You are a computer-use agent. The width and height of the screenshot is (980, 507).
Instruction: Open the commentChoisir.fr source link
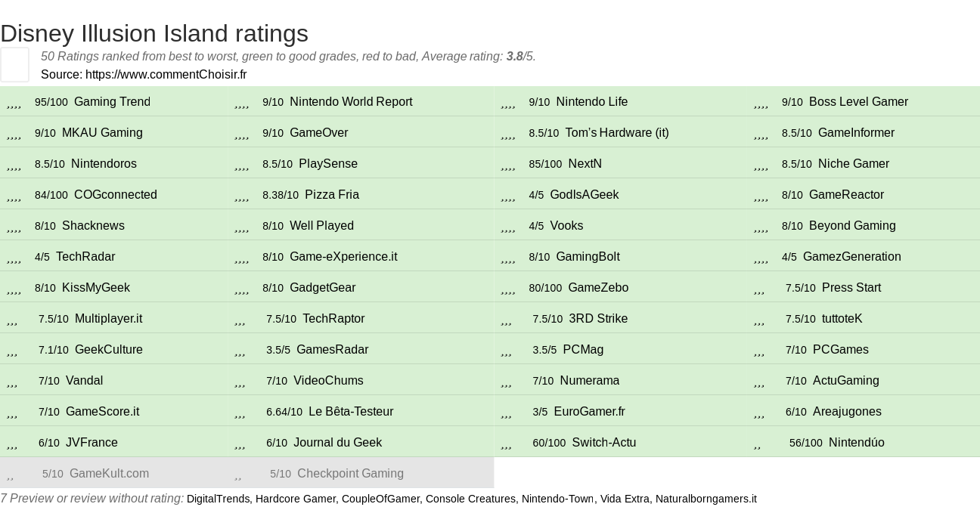pos(166,74)
